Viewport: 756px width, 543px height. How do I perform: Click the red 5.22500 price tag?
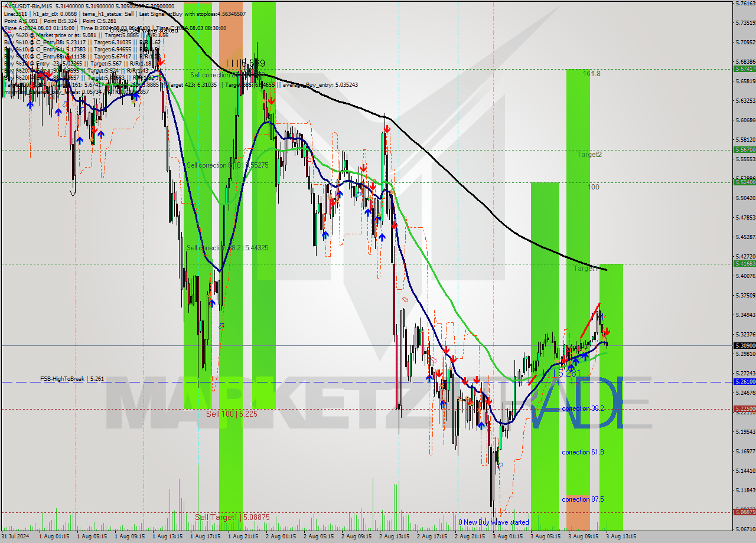point(744,408)
